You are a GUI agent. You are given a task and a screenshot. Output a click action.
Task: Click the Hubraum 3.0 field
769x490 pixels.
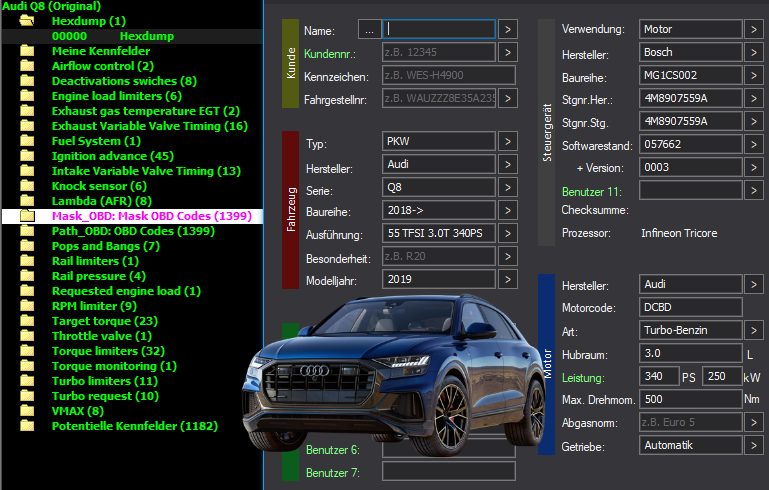tap(691, 353)
